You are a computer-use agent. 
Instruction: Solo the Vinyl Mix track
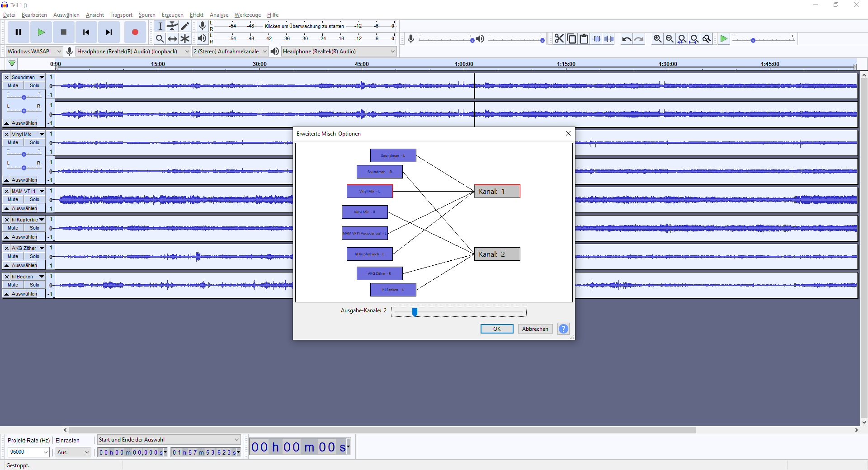34,142
